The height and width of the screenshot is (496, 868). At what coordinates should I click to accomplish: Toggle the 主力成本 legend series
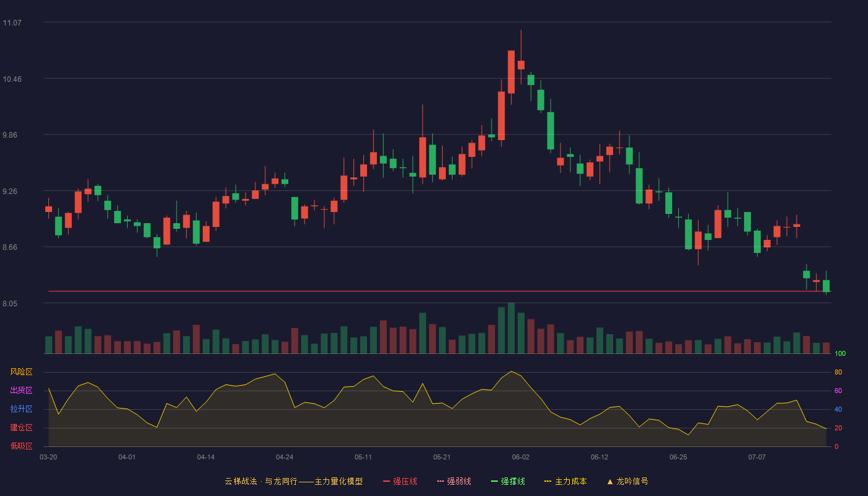[x=565, y=481]
